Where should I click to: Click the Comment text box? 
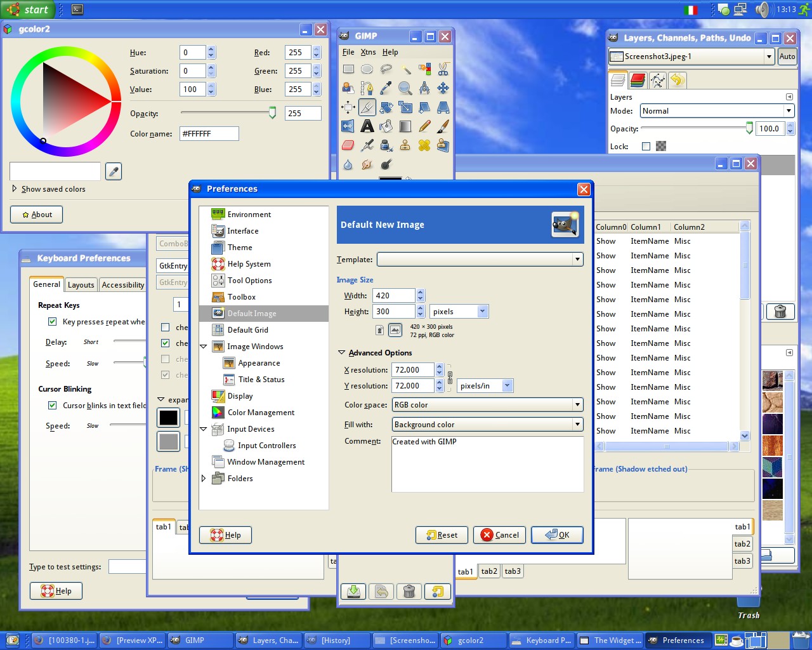(x=487, y=464)
